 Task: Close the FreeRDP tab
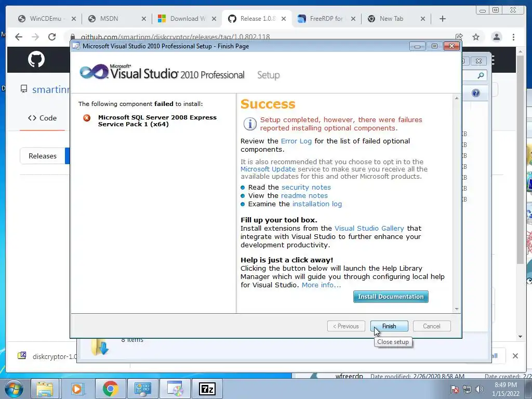pyautogui.click(x=353, y=19)
